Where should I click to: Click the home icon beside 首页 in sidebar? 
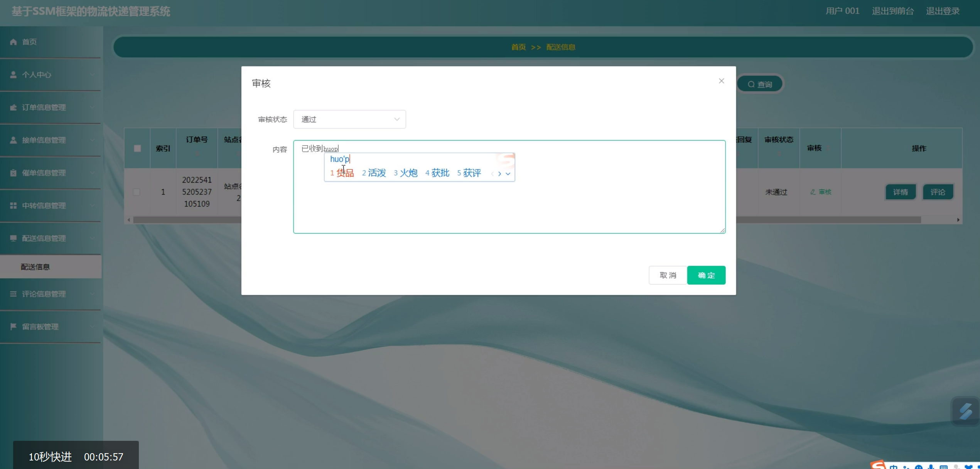[x=13, y=42]
